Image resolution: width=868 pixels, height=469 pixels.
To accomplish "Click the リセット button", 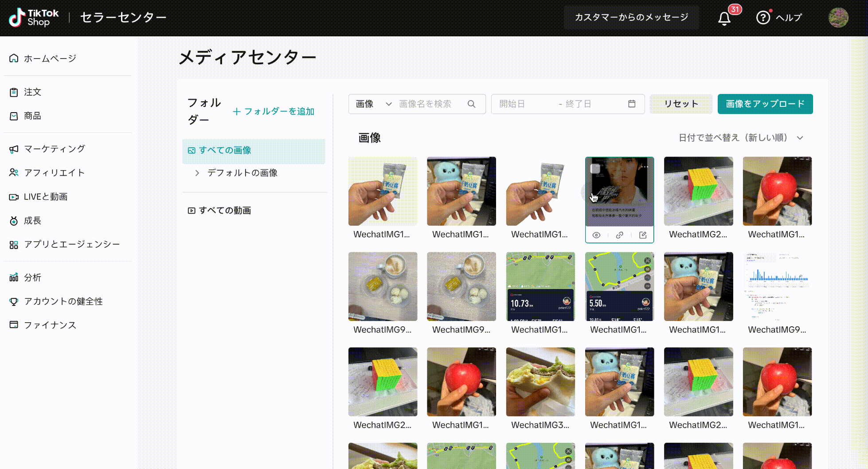I will pyautogui.click(x=681, y=104).
